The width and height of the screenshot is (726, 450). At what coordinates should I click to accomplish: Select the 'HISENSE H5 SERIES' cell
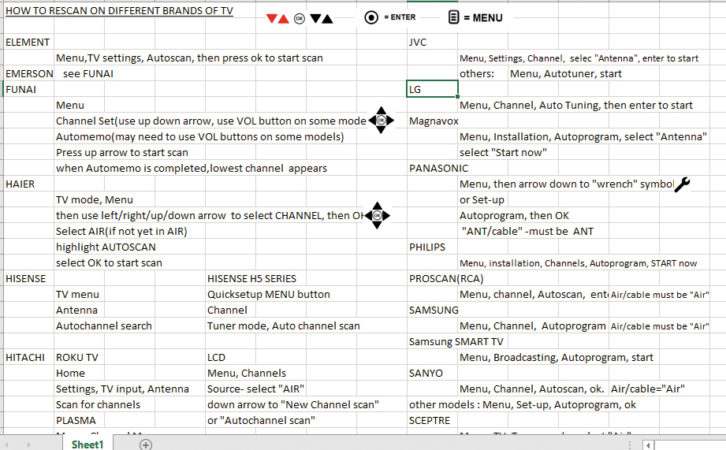251,279
